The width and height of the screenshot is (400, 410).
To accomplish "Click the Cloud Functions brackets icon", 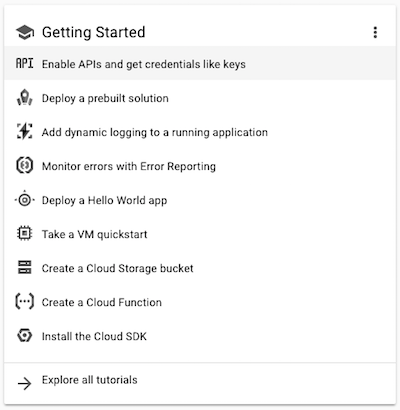I will point(25,301).
